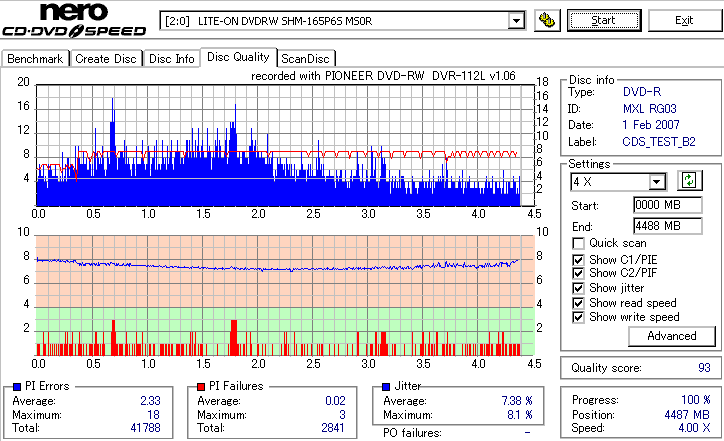Select the Disc Quality tab
Screen dimensions: 724x441
pyautogui.click(x=238, y=57)
